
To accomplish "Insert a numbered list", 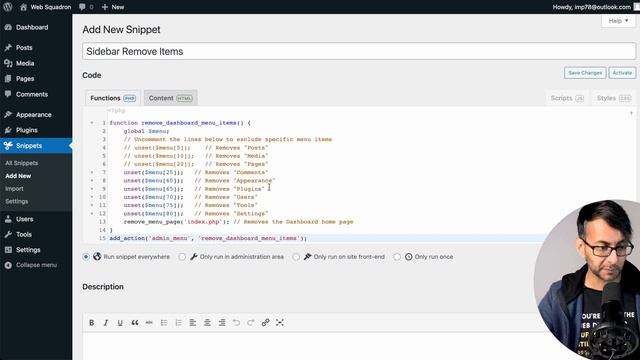I will (178, 322).
